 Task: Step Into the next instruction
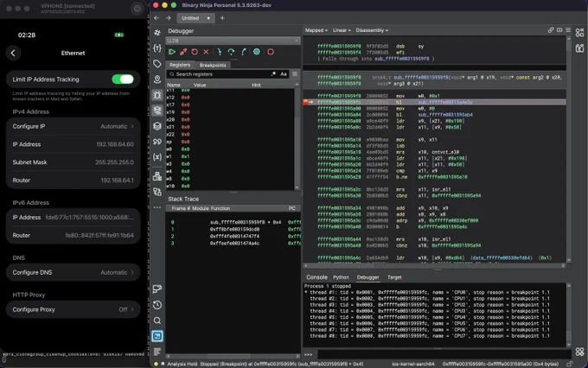click(220, 52)
